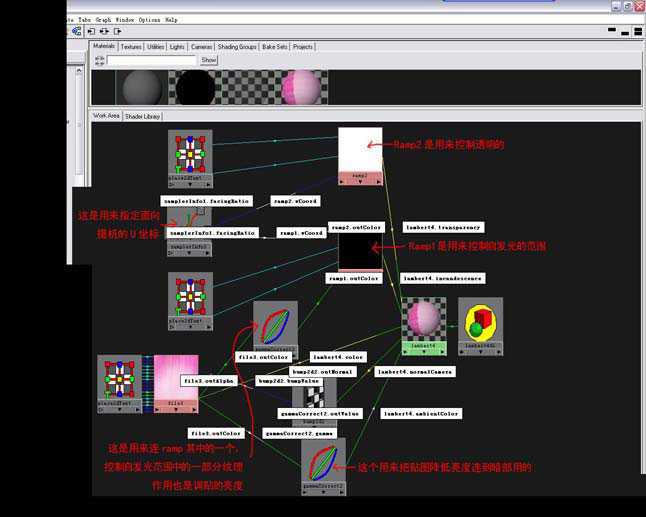Select the upper gammaCorrect node swatch
This screenshot has width=646, height=517.
coord(275,324)
